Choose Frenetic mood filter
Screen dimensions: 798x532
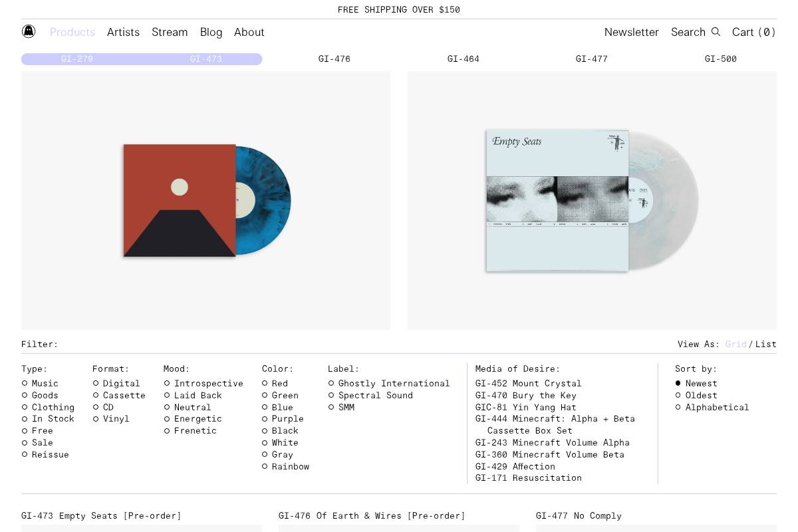(190, 431)
